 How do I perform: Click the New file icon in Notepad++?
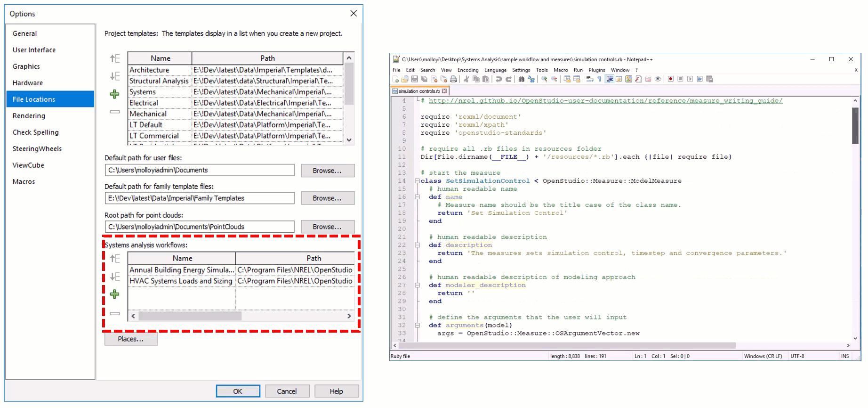(x=395, y=79)
